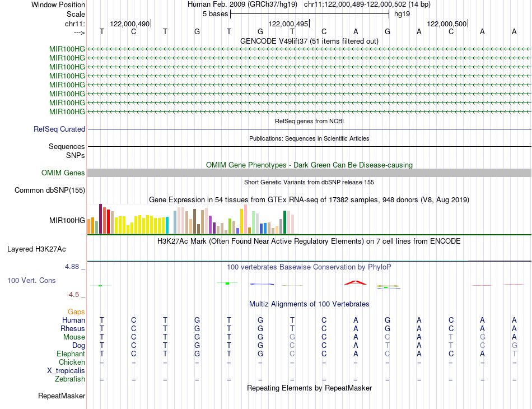532x409 pixels.
Task: Click the dark green bar in GTEx chart
Action: [284, 222]
